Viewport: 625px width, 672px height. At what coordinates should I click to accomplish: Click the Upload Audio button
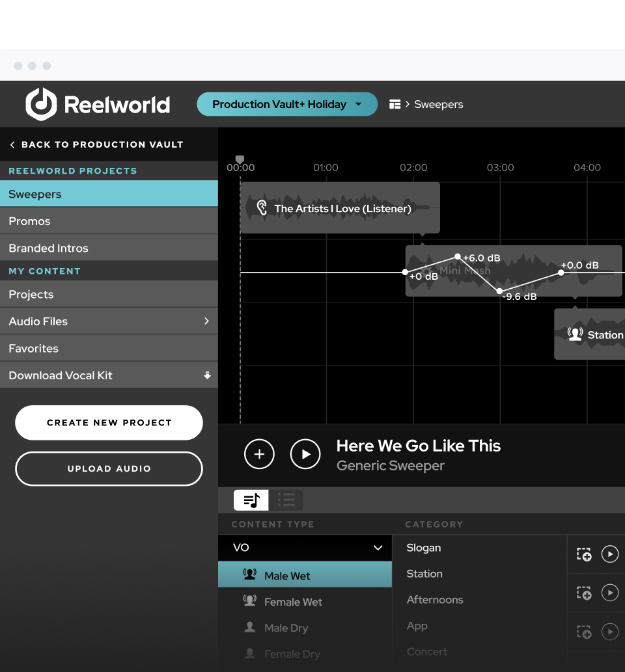(109, 468)
